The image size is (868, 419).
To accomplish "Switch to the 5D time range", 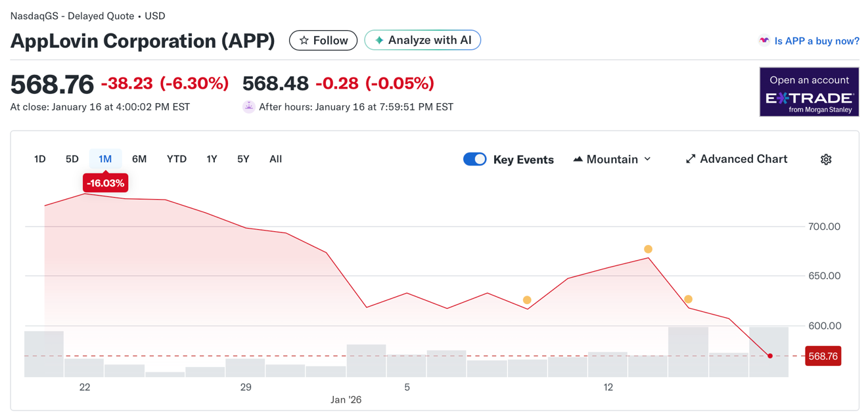I will tap(72, 159).
